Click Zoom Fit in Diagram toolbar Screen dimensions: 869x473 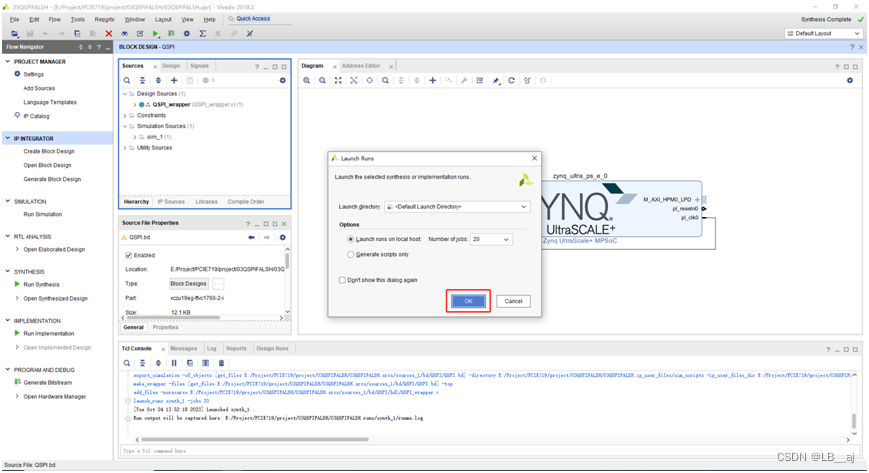point(338,80)
